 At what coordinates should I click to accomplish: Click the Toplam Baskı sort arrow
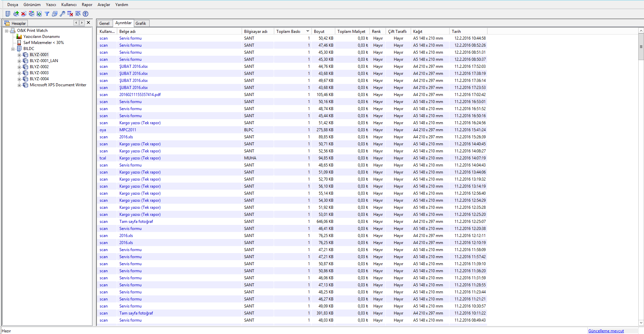tap(308, 31)
